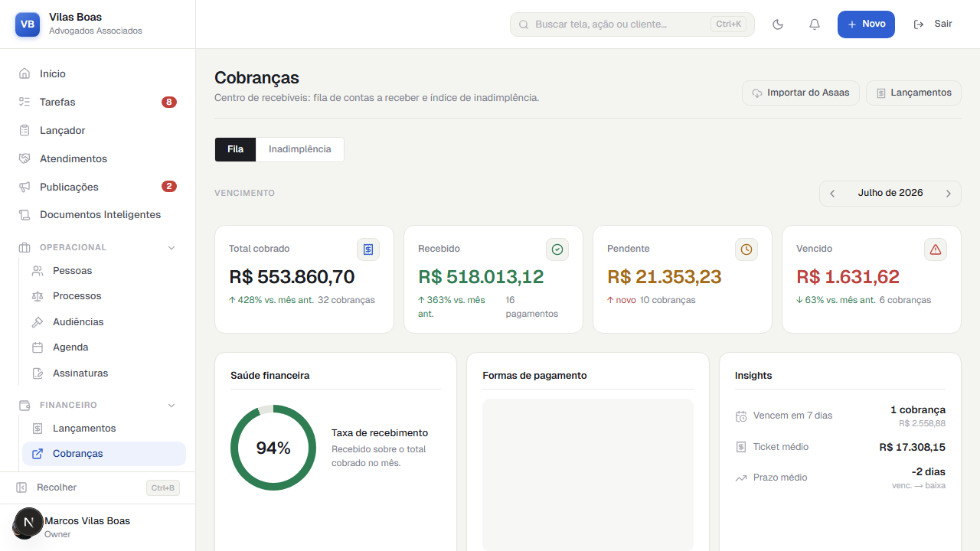980x551 pixels.
Task: Go to Lançador page
Action: (98, 131)
